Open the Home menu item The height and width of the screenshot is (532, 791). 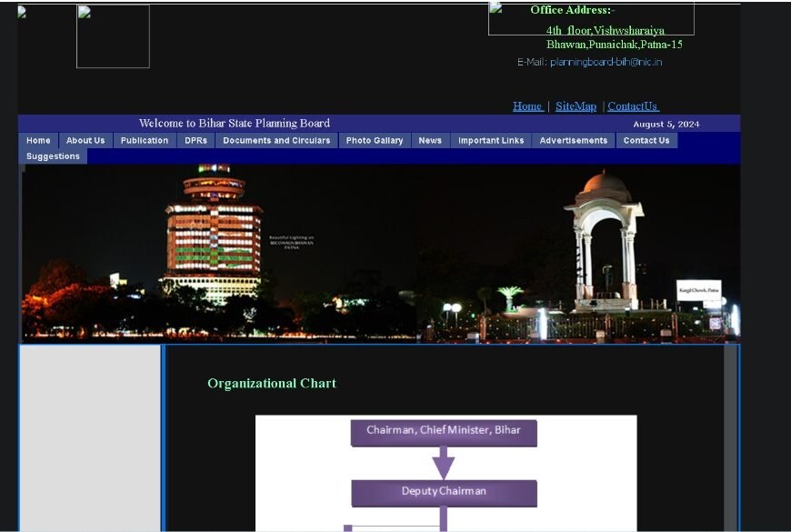pos(37,140)
